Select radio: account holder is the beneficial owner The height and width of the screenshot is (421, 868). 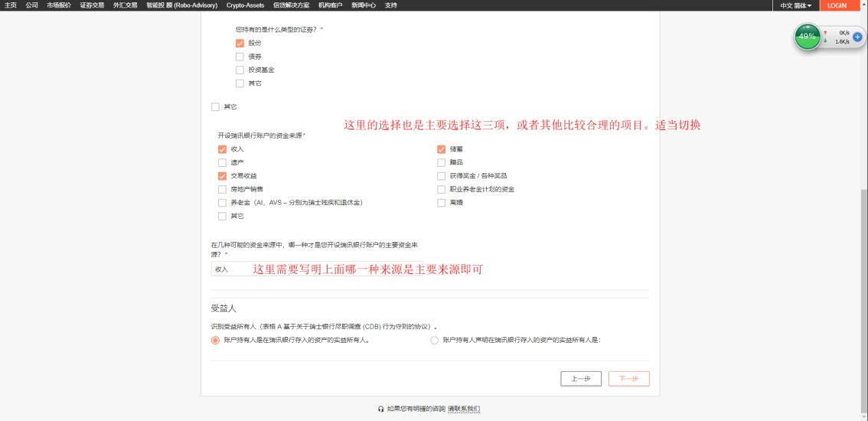[215, 341]
